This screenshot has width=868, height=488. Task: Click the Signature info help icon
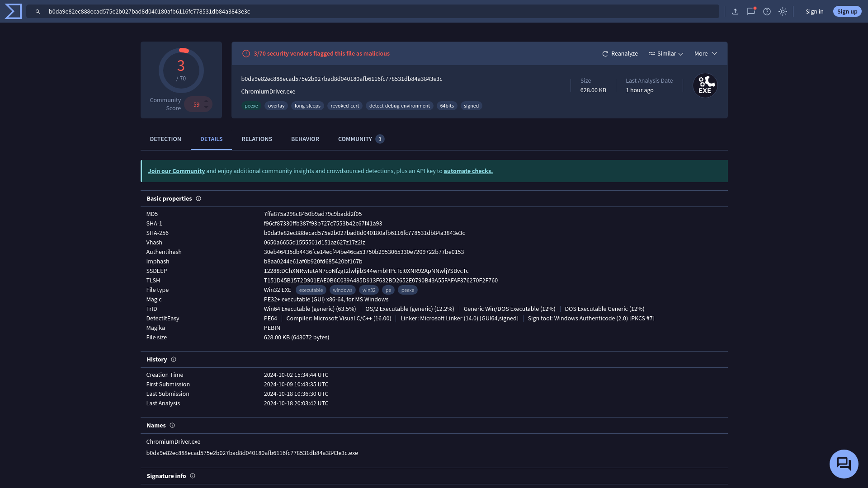point(193,476)
